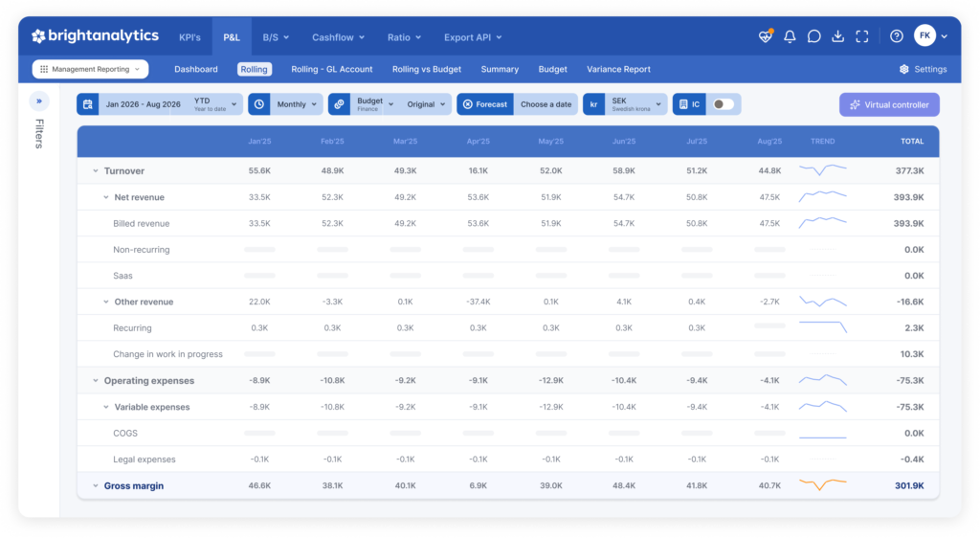Click the Net revenue trend sparkline

click(x=822, y=197)
